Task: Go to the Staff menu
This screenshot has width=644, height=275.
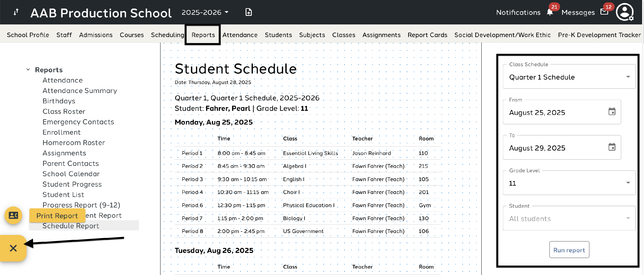Action: coord(64,35)
